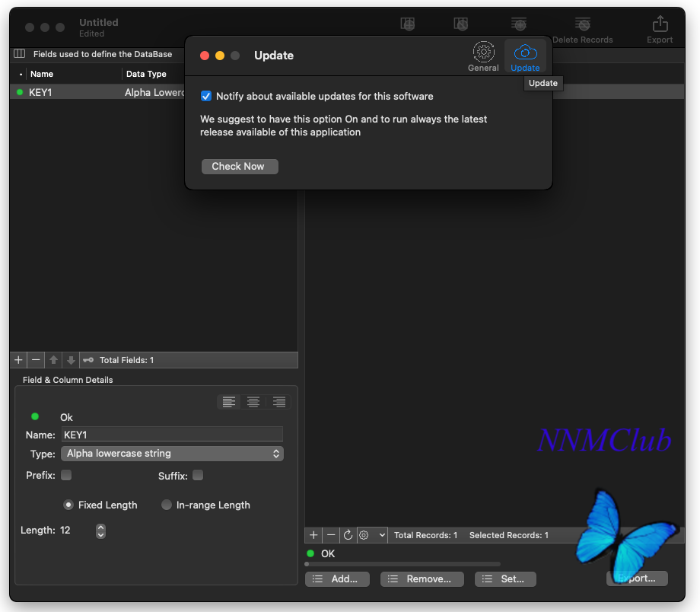Click the Selected Records: 1 label

pyautogui.click(x=508, y=535)
